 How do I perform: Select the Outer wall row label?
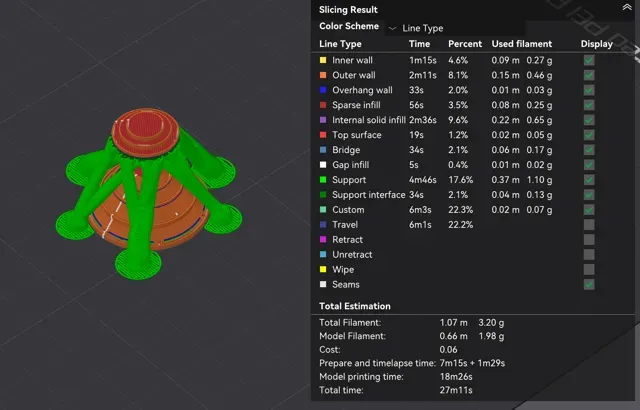tap(353, 75)
